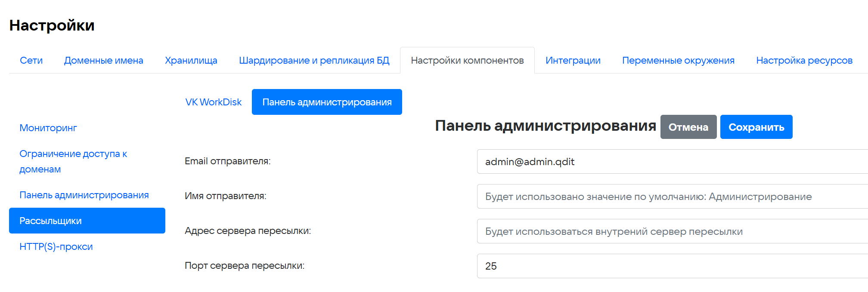Image resolution: width=868 pixels, height=292 pixels.
Task: Go to the Настройка ресурсов tab
Action: (x=804, y=61)
